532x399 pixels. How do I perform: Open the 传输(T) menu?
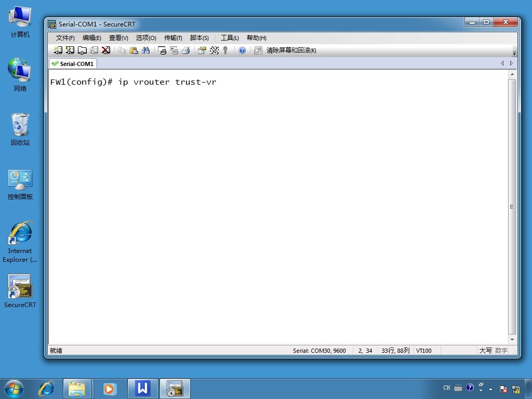point(173,37)
